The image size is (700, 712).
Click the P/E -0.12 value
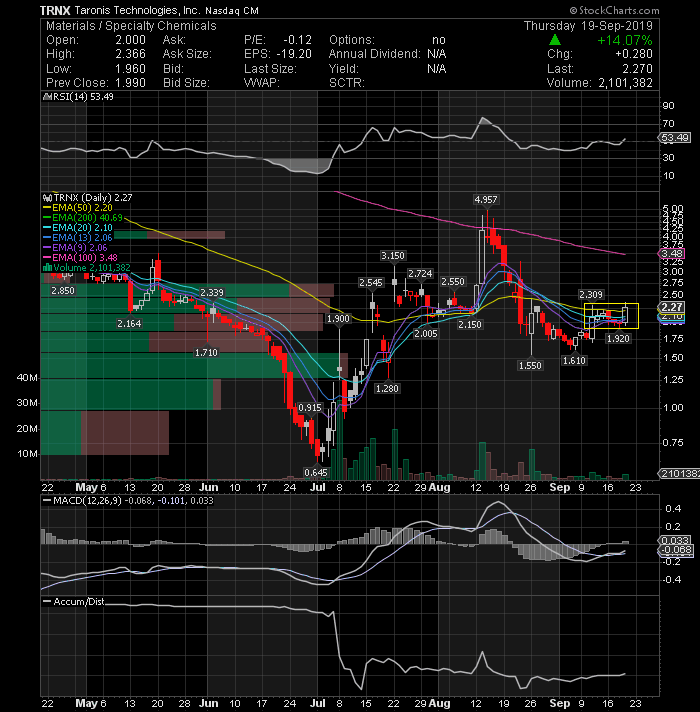(297, 40)
